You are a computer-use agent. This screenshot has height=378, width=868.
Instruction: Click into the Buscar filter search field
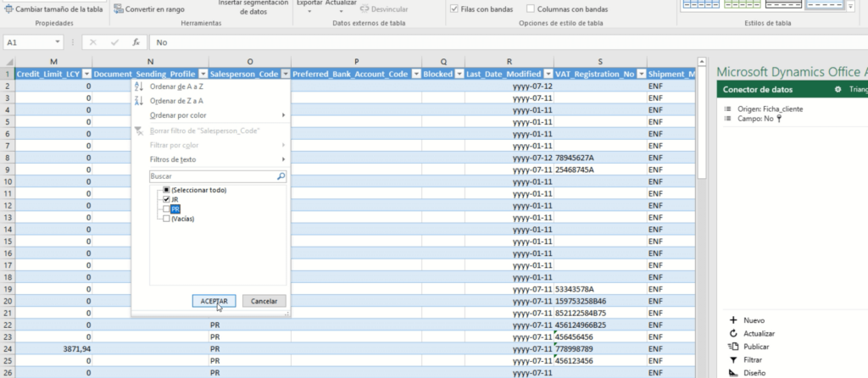(212, 176)
